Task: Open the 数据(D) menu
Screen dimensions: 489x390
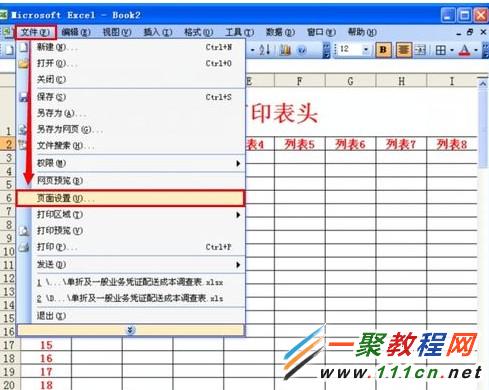Action: (x=280, y=32)
